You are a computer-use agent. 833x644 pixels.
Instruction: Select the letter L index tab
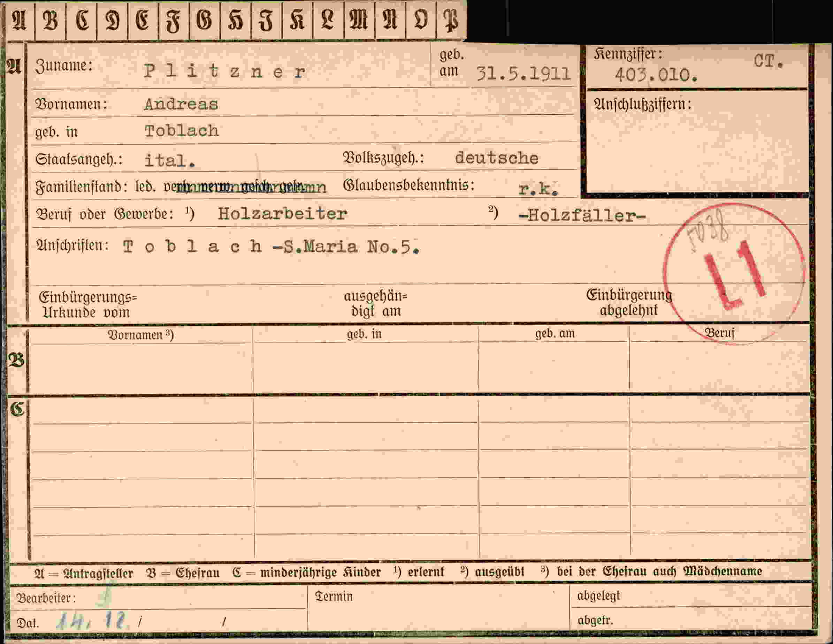pyautogui.click(x=328, y=20)
